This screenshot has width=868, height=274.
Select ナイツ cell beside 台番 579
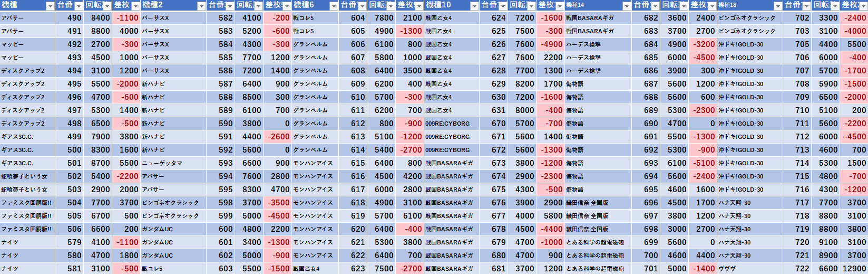(x=27, y=242)
